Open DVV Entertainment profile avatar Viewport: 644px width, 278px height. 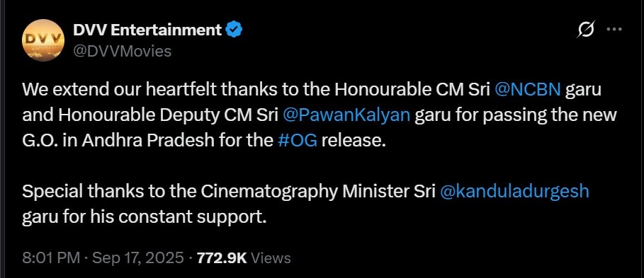43,40
